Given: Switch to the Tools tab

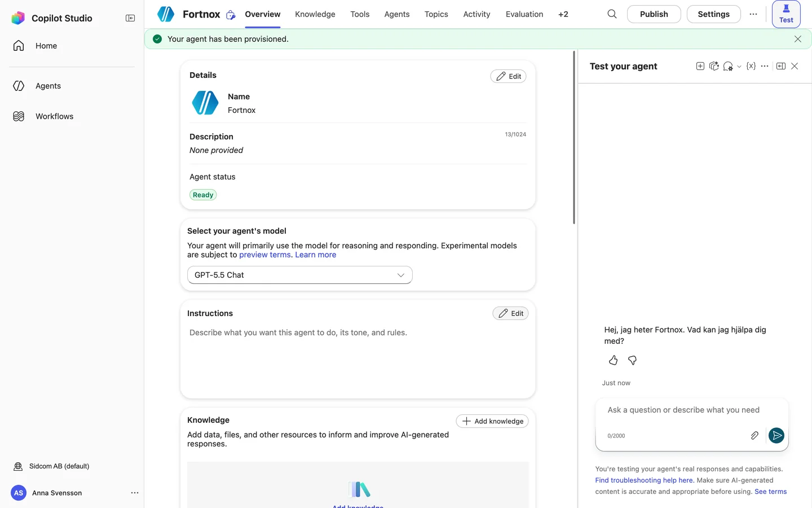Looking at the screenshot, I should (x=360, y=14).
